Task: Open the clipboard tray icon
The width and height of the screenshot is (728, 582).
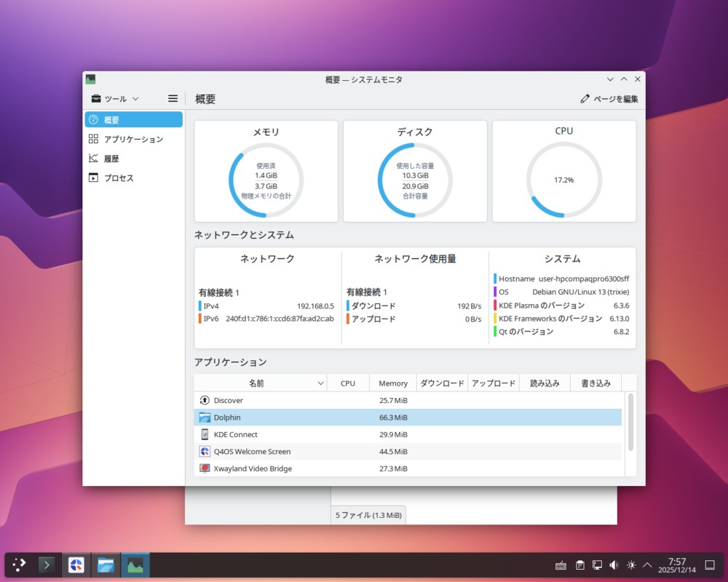Action: pyautogui.click(x=580, y=565)
